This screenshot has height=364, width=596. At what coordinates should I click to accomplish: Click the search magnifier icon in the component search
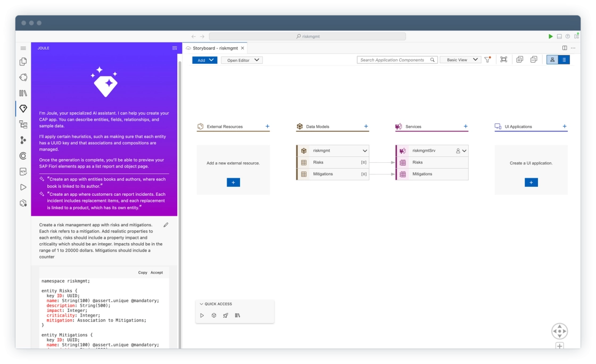tap(432, 60)
